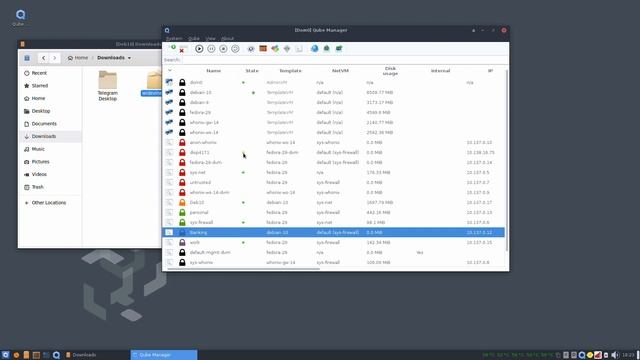Open the View menu in Qube Manager
The image size is (640, 360).
coord(210,38)
